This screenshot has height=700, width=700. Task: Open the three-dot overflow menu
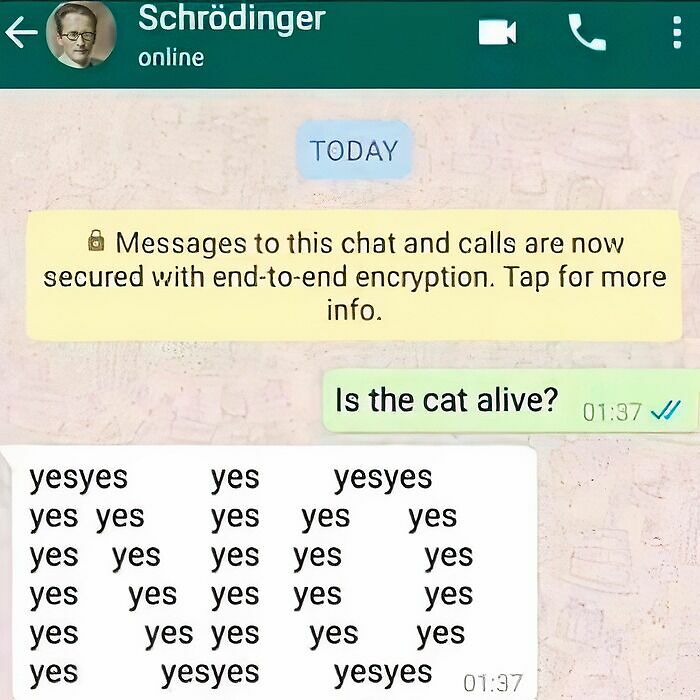pyautogui.click(x=677, y=32)
